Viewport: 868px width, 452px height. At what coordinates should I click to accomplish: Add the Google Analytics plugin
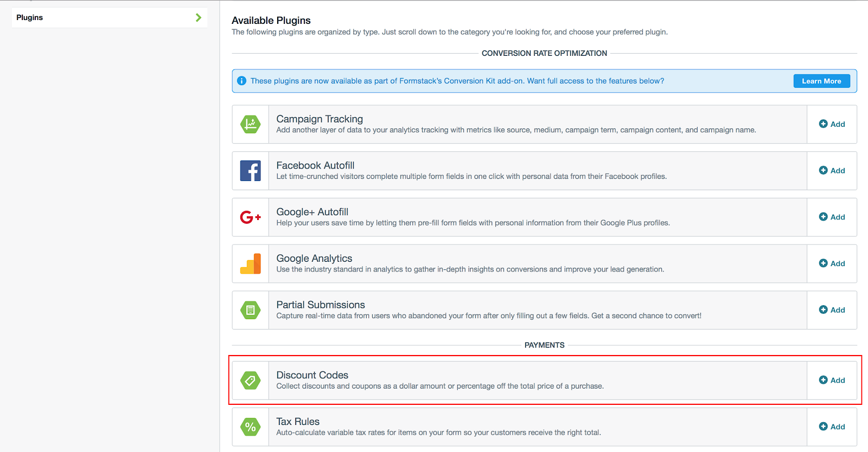832,263
